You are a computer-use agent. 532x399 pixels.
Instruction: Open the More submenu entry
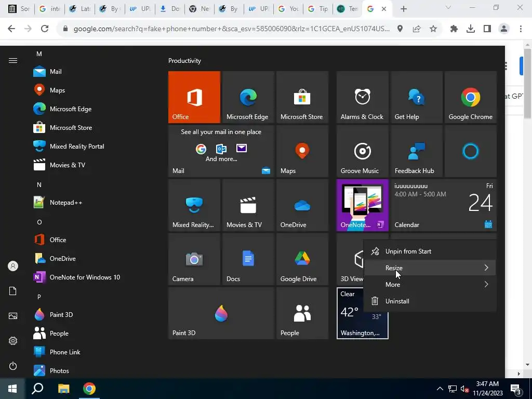tap(430, 284)
